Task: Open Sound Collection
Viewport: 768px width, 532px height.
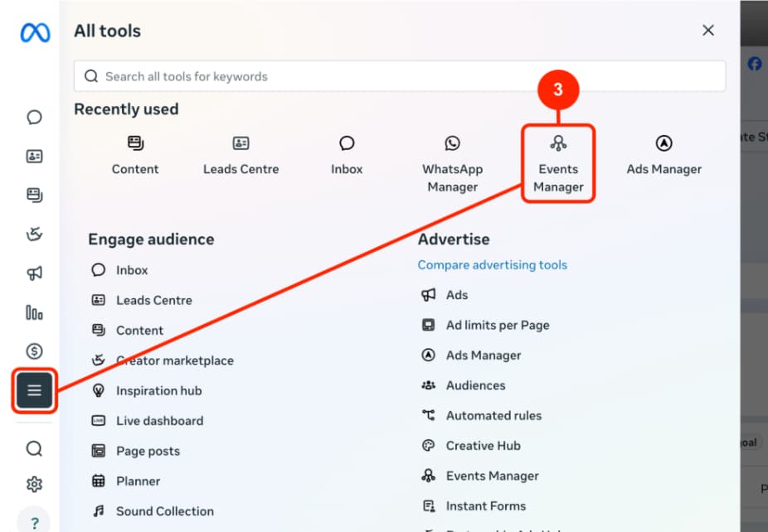Action: point(153,511)
